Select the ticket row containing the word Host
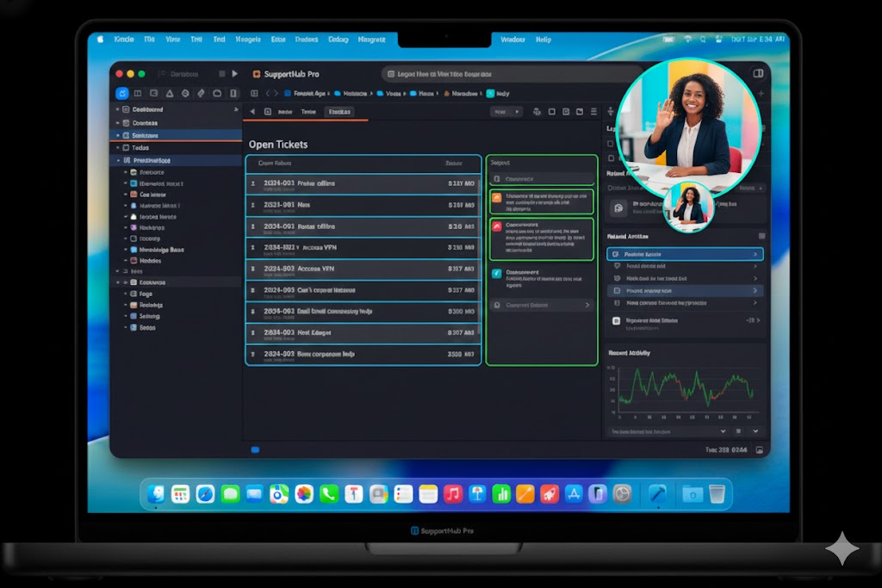This screenshot has height=588, width=882. click(363, 333)
